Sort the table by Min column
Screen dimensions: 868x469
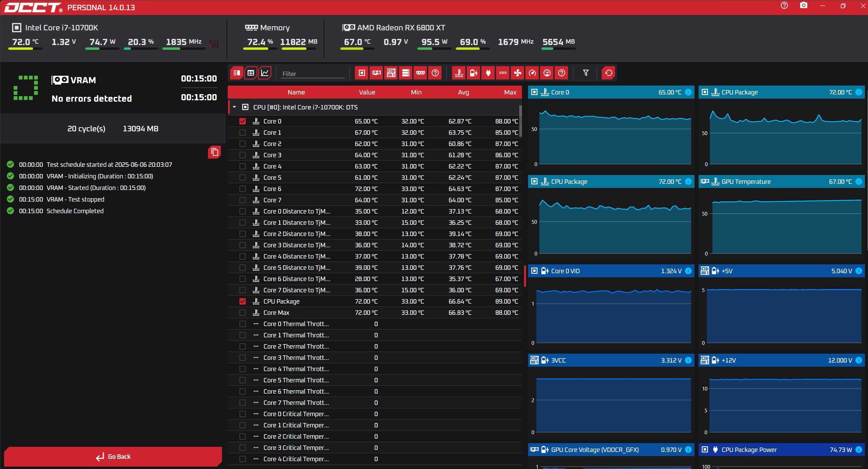point(416,92)
